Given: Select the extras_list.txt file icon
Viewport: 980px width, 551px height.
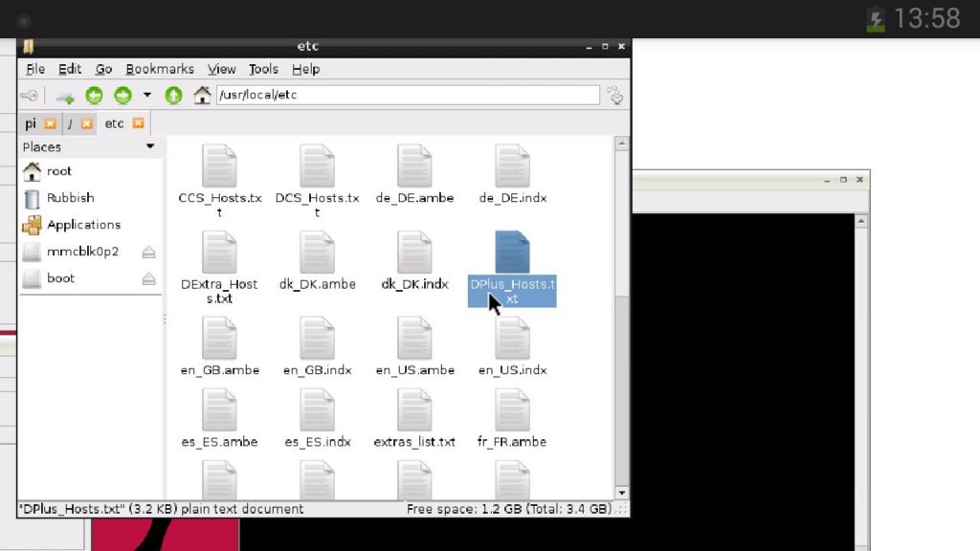Looking at the screenshot, I should click(x=414, y=410).
